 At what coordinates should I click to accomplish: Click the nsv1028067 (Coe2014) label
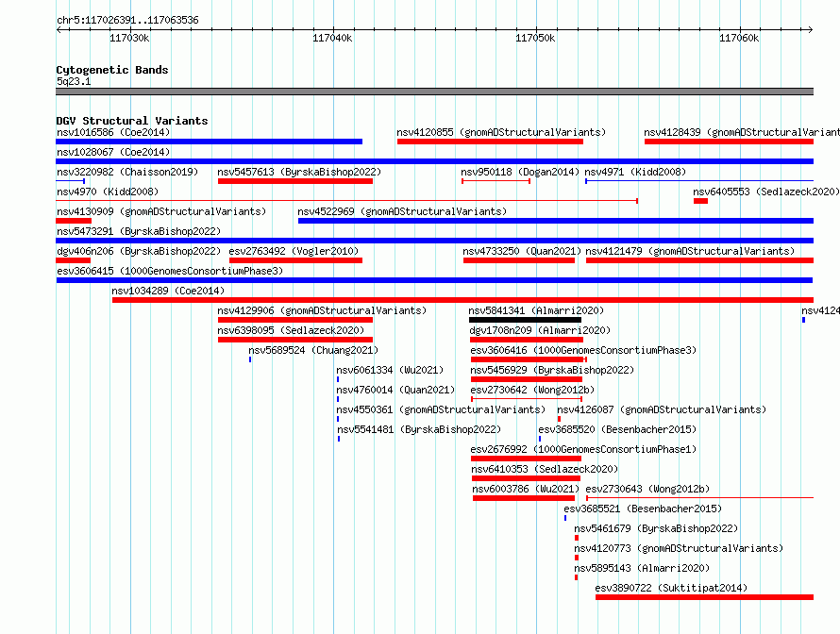pos(113,152)
